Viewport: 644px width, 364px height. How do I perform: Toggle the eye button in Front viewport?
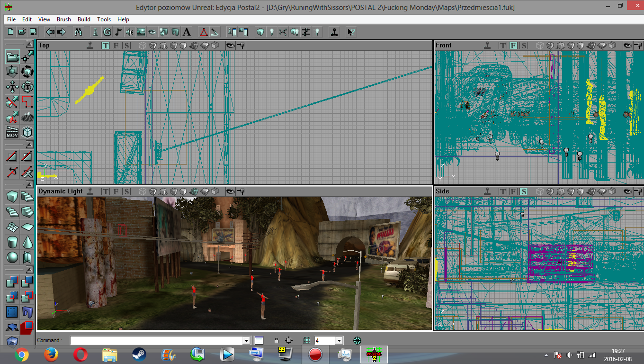[x=627, y=45]
